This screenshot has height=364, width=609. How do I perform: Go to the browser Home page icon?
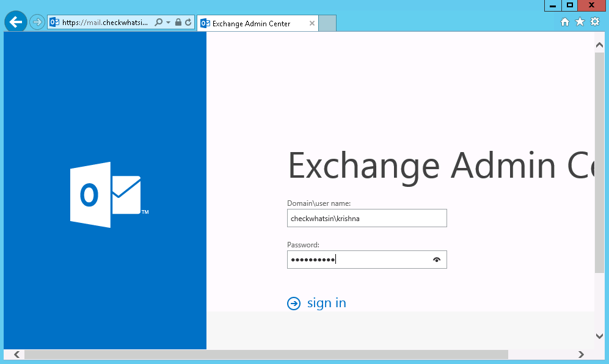pyautogui.click(x=565, y=22)
